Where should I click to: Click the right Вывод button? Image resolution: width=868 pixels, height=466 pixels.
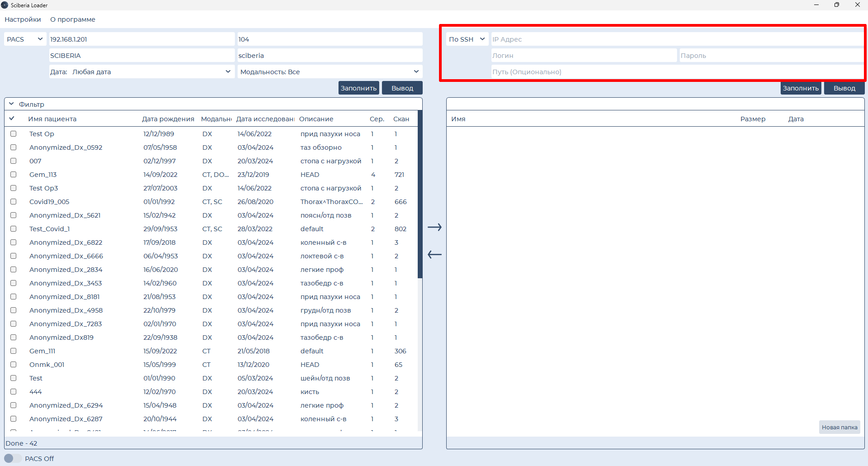click(844, 88)
